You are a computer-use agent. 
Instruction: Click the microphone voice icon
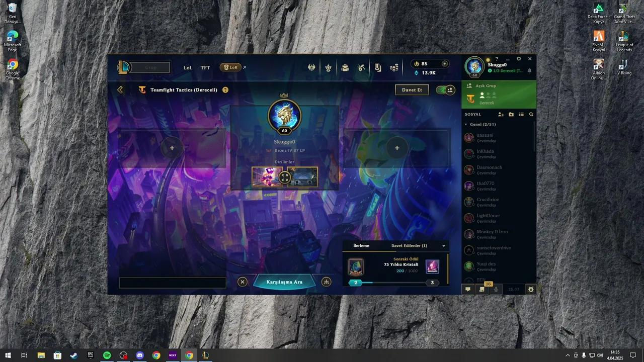pyautogui.click(x=496, y=289)
